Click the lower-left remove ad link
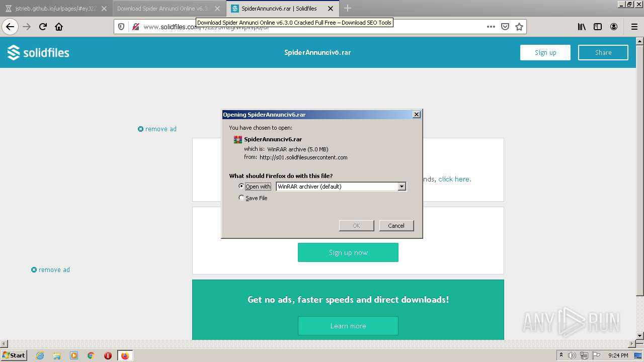 point(50,270)
